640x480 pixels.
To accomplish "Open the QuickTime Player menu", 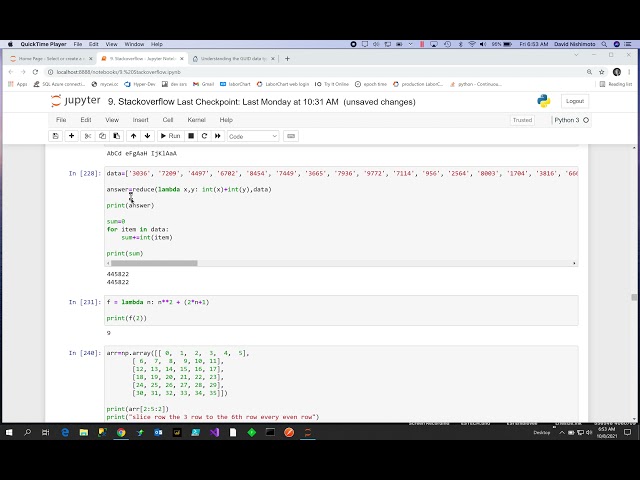I will point(43,44).
